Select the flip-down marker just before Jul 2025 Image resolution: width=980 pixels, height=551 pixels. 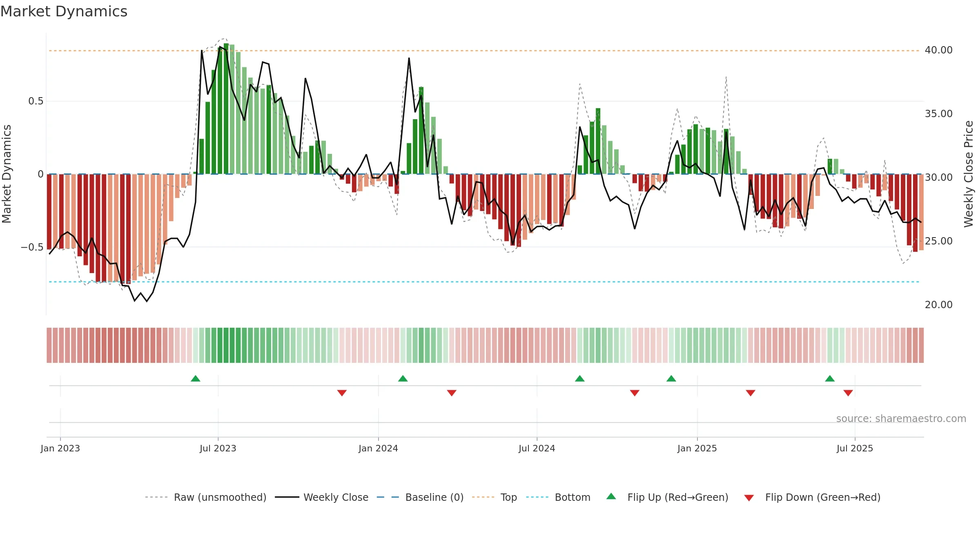[x=848, y=393]
